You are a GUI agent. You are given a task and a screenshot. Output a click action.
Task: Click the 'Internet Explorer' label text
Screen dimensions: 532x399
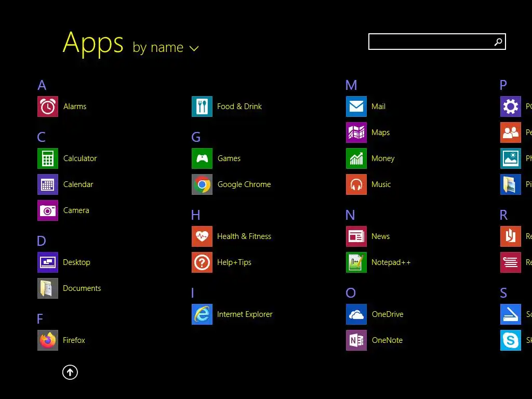click(x=245, y=314)
